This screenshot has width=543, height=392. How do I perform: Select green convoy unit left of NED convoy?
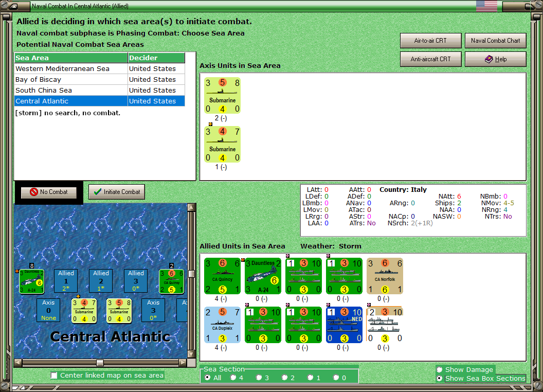[304, 325]
